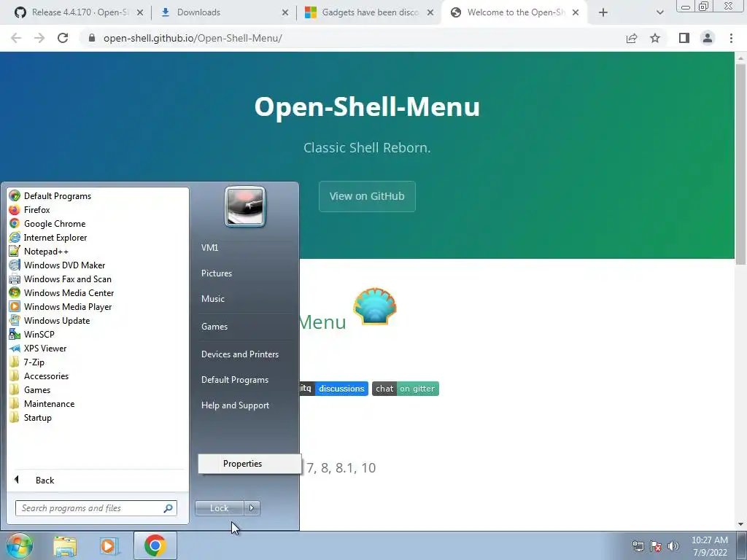
Task: Open a new browser tab
Action: pyautogui.click(x=603, y=12)
